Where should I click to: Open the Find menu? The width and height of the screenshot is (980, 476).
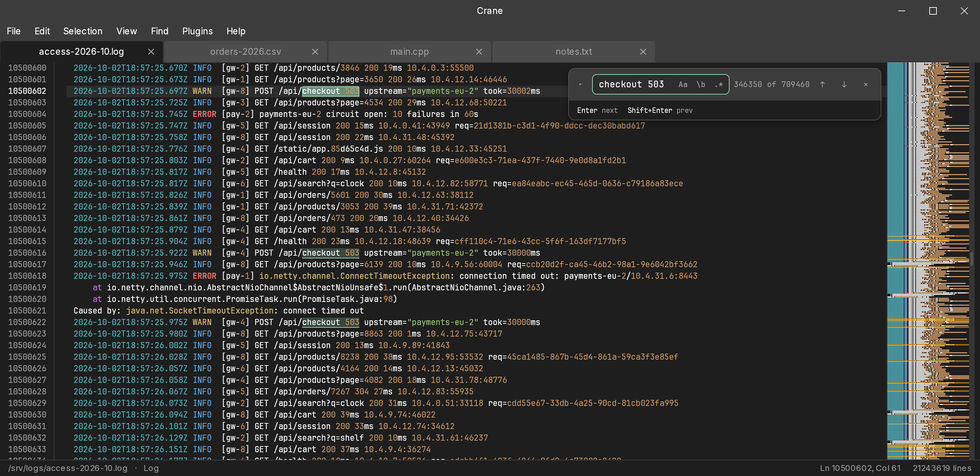160,31
